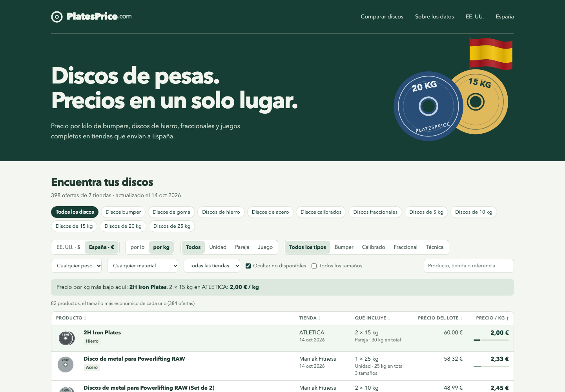
Task: Select Todos los discos chip
Action: point(75,212)
